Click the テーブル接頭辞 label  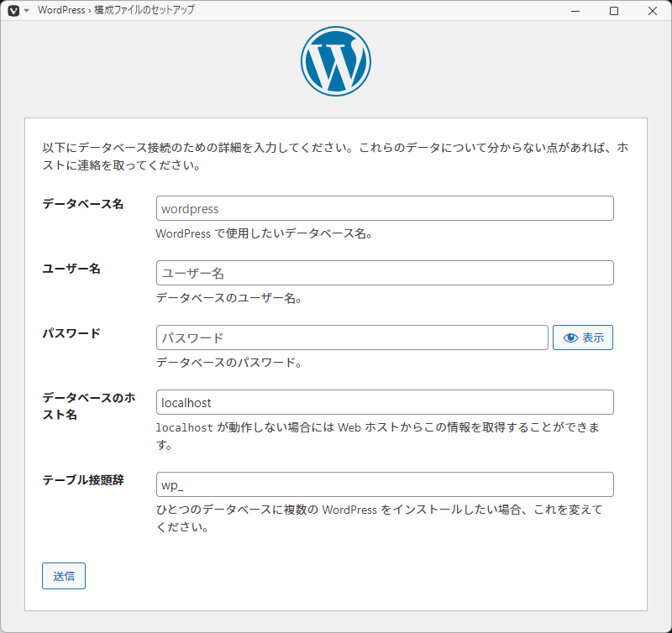tap(82, 480)
